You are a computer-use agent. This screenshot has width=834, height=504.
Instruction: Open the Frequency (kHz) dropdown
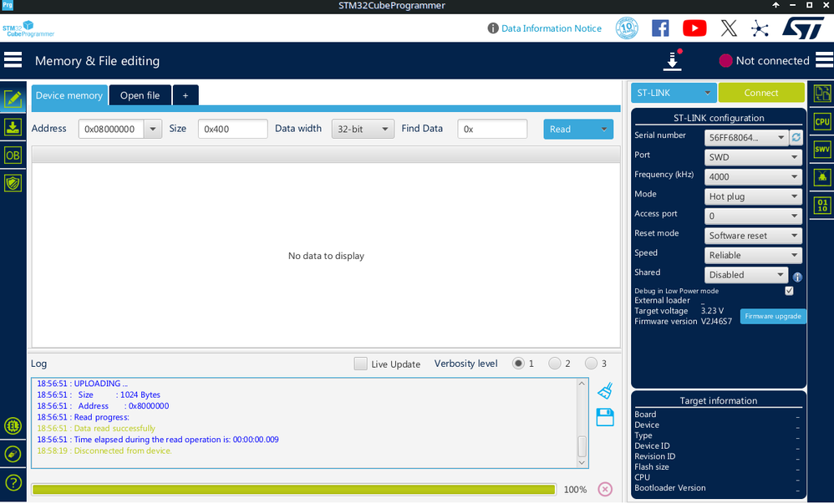click(x=753, y=176)
